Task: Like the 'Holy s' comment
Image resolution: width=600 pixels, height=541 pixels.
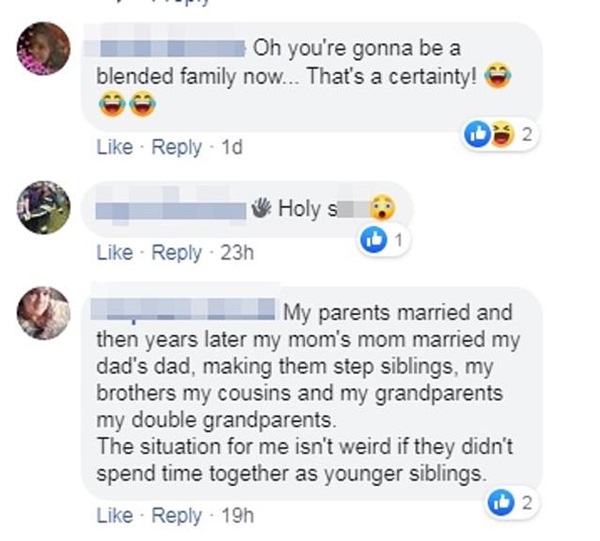Action: click(x=114, y=253)
